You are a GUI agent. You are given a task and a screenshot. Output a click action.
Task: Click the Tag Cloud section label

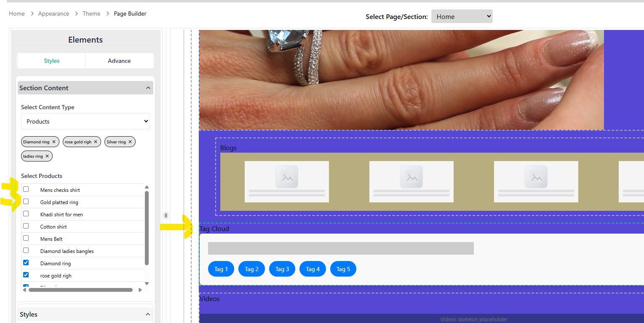coord(214,229)
